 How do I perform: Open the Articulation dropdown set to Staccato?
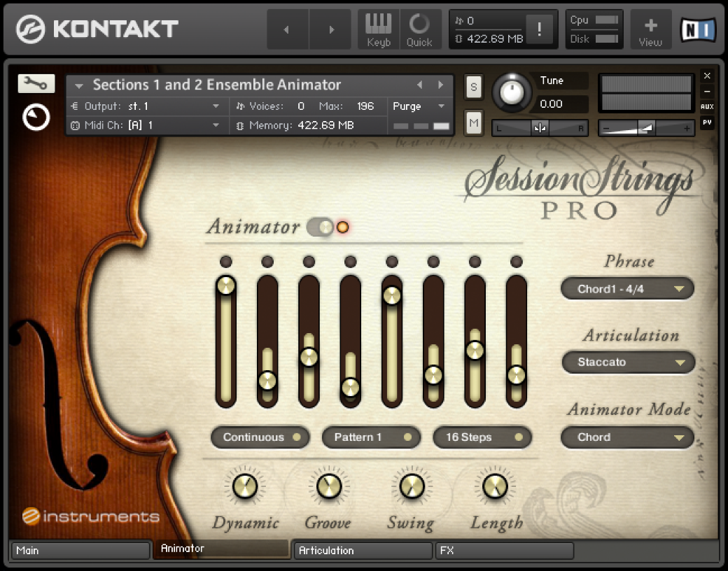coord(628,362)
